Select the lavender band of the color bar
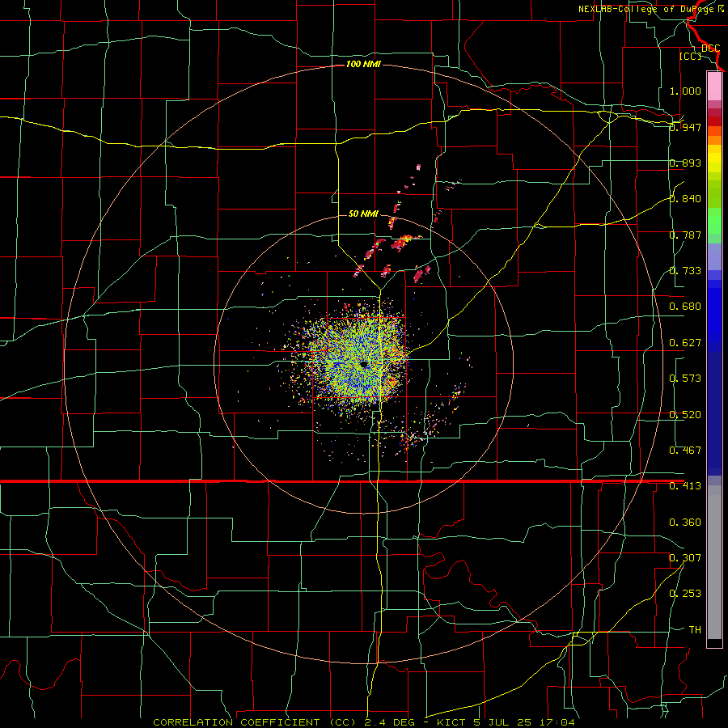Viewport: 728px width, 728px height. (x=714, y=256)
